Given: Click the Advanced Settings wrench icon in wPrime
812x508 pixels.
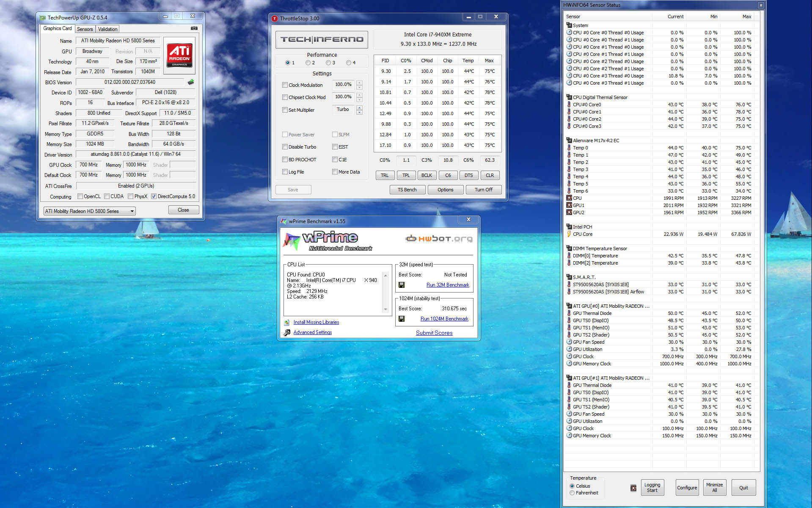Looking at the screenshot, I should (287, 333).
